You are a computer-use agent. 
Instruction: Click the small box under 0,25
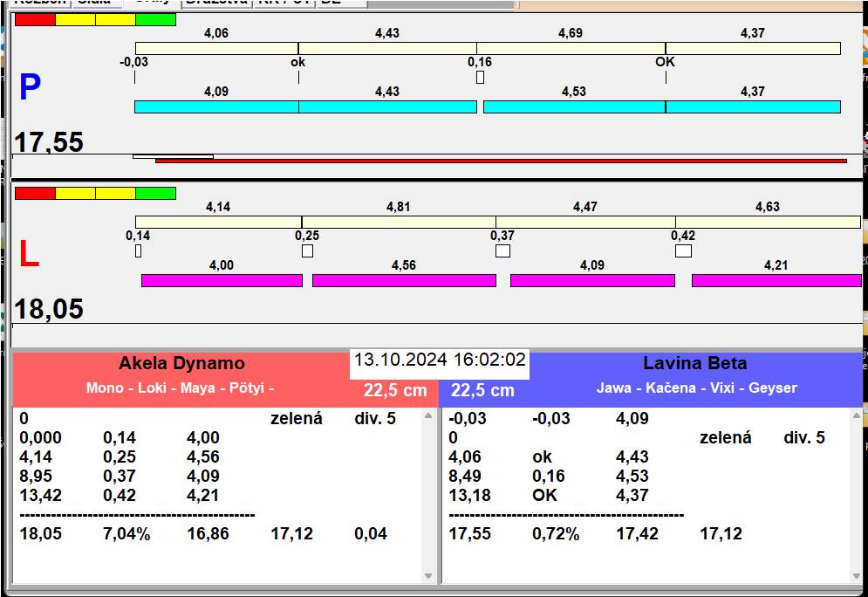click(x=307, y=251)
